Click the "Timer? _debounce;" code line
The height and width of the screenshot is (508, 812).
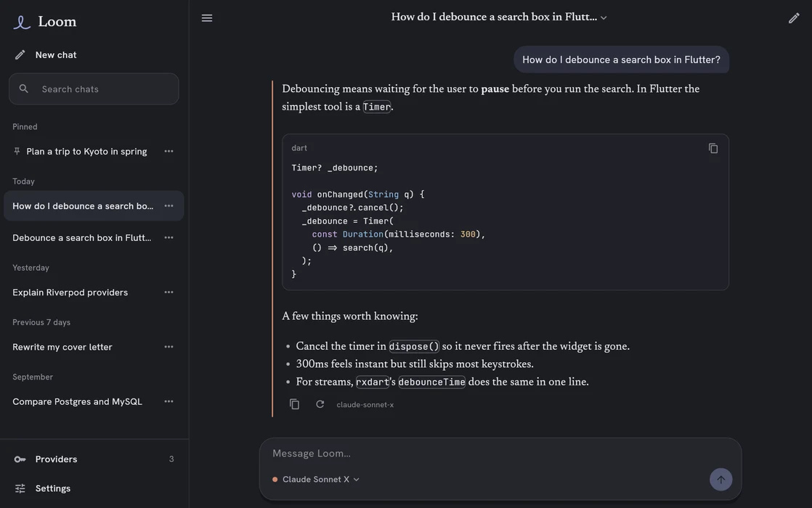(x=335, y=168)
